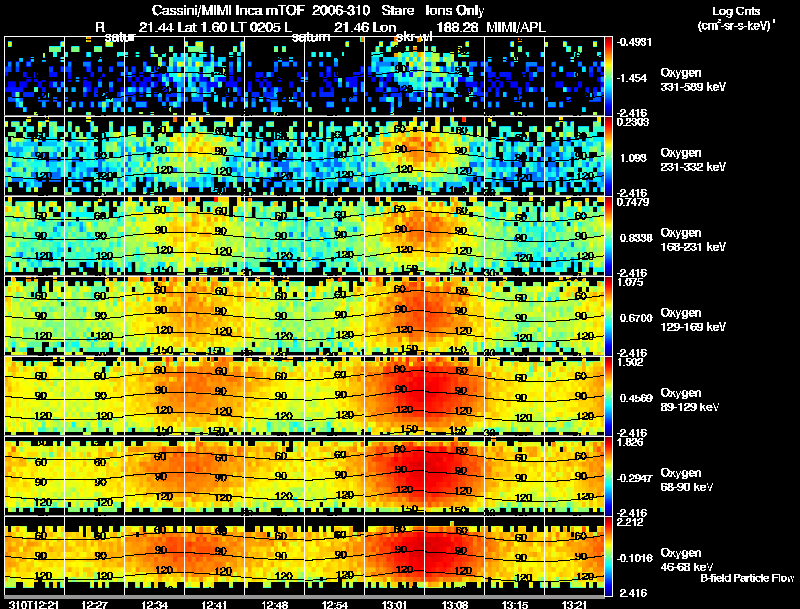Click the 13:01 panel in the 89-129 keV row

(x=394, y=396)
